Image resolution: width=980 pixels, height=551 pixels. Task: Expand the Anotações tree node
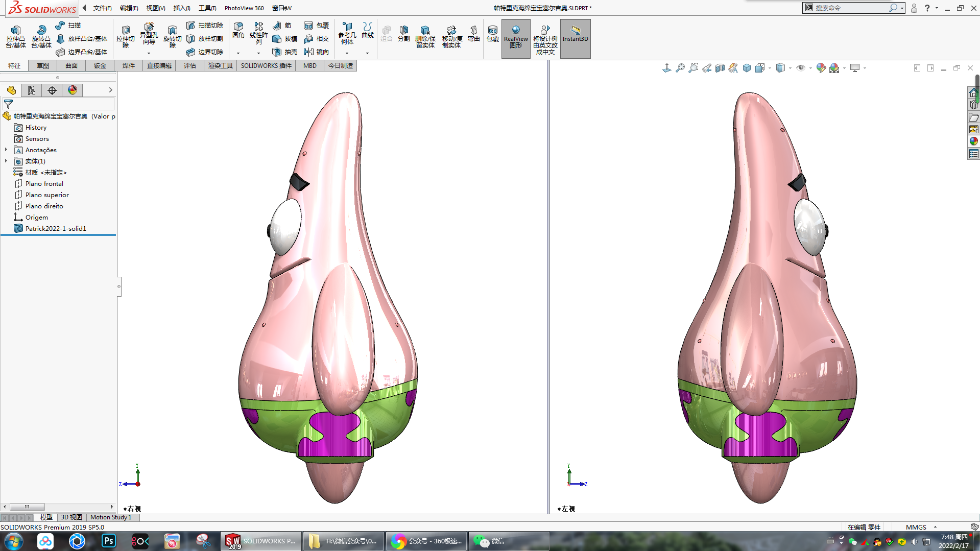[6, 150]
